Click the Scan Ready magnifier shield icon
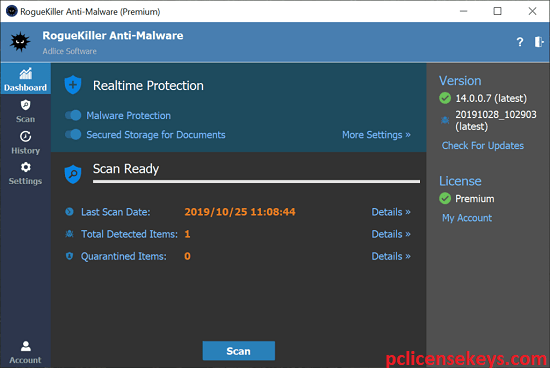 [x=73, y=174]
